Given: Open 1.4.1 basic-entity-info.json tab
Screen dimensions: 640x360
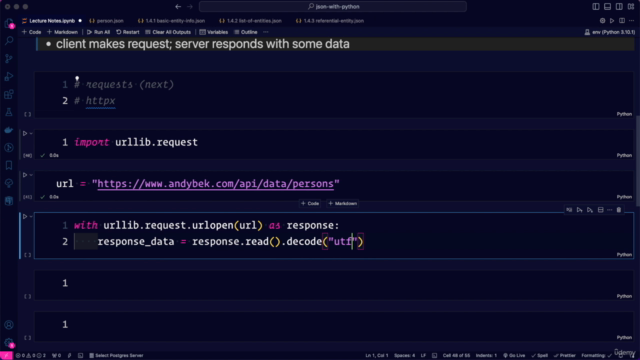Looking at the screenshot, I should [172, 21].
